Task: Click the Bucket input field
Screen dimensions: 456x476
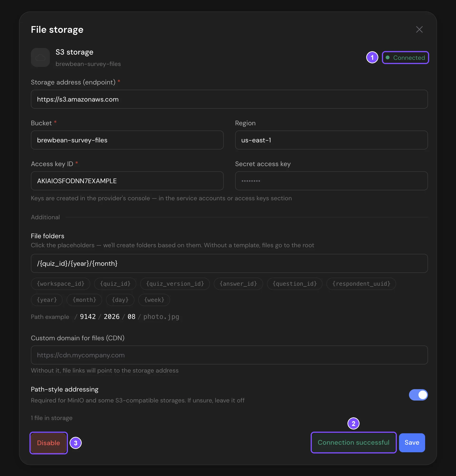Action: [127, 140]
